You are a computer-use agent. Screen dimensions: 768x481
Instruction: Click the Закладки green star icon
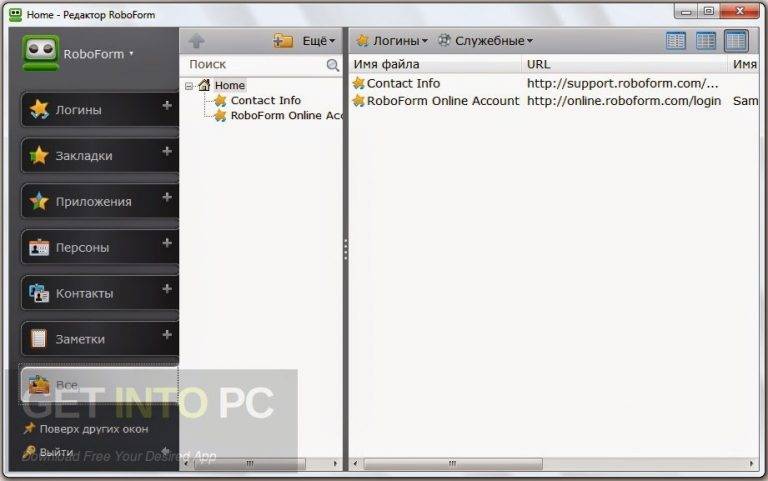click(x=39, y=155)
